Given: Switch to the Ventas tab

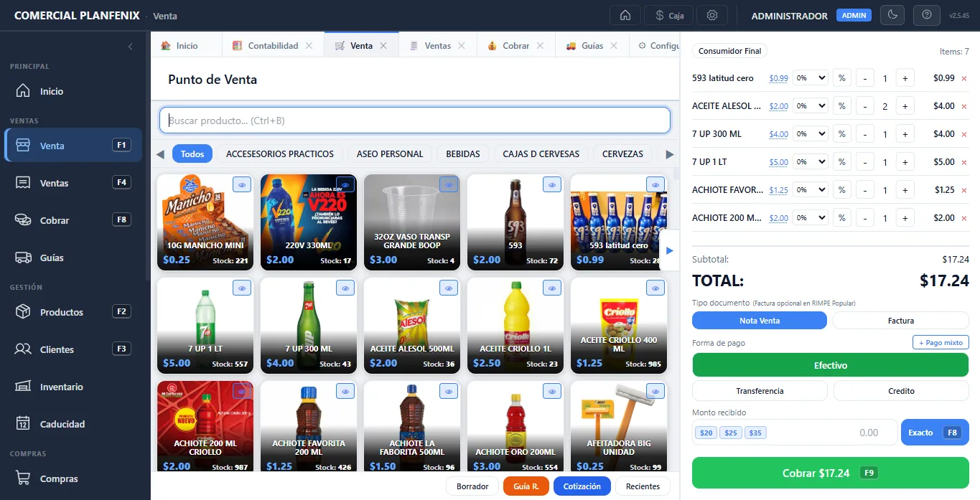Looking at the screenshot, I should [437, 45].
